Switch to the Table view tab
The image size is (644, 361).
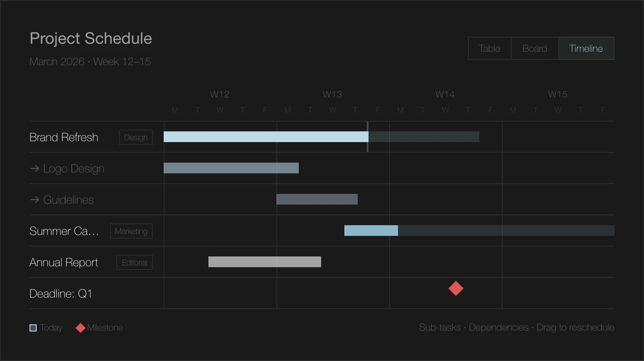[x=489, y=48]
